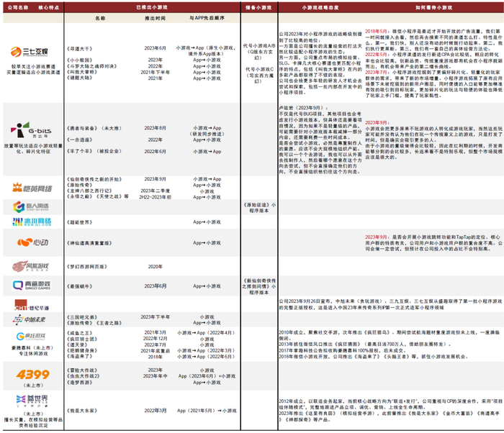The height and width of the screenshot is (433, 504).
Task: Select 《仙剑奇侠传之新的开始》 entry
Action: point(94,179)
